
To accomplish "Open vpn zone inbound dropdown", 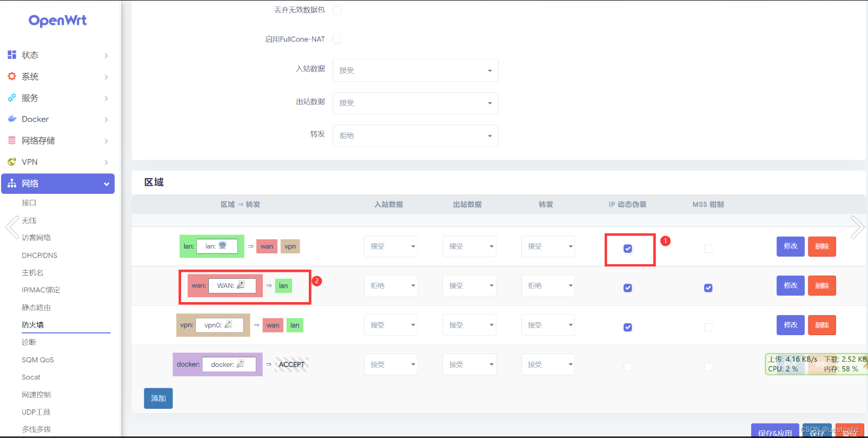I will [x=391, y=325].
